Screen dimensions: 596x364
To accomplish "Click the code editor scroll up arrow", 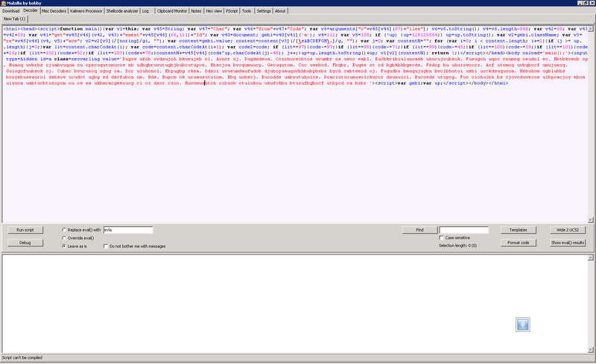I will pyautogui.click(x=590, y=29).
